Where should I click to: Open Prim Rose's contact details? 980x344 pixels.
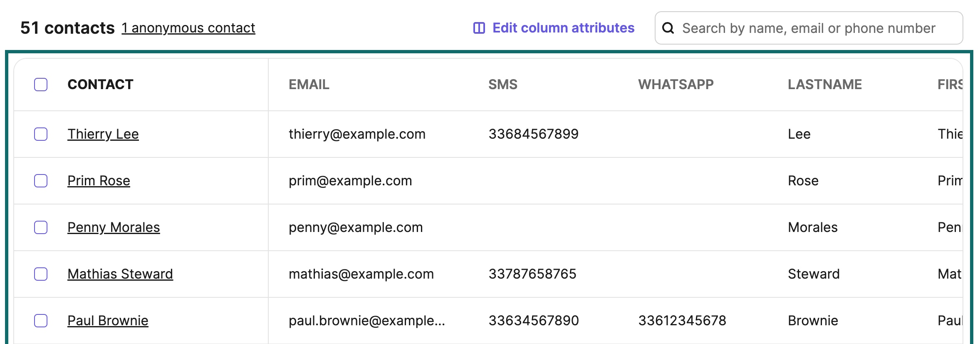coord(99,181)
